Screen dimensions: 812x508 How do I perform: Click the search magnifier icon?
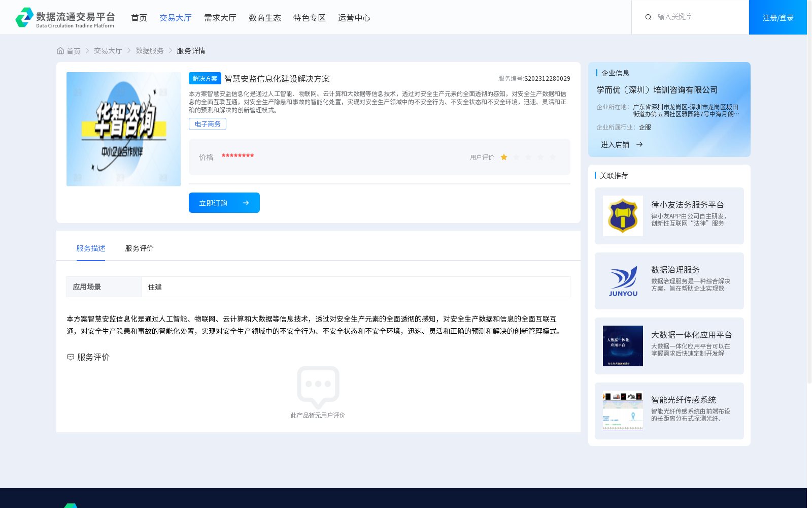click(648, 17)
